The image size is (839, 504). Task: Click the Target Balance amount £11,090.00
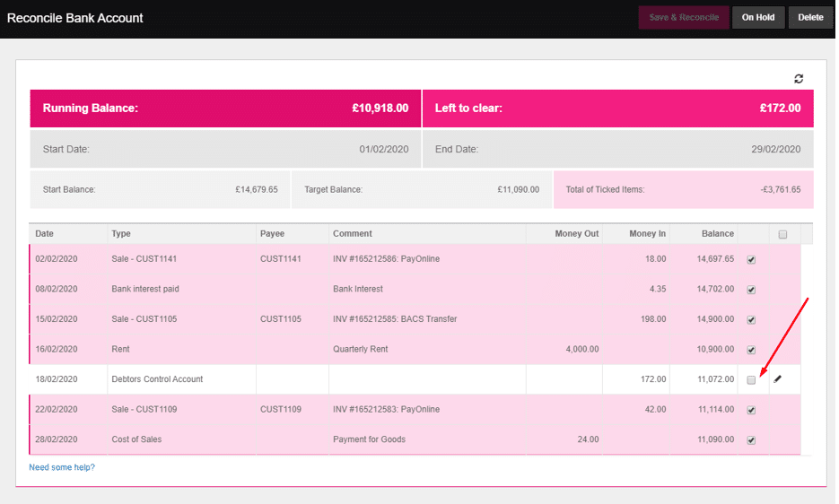518,190
